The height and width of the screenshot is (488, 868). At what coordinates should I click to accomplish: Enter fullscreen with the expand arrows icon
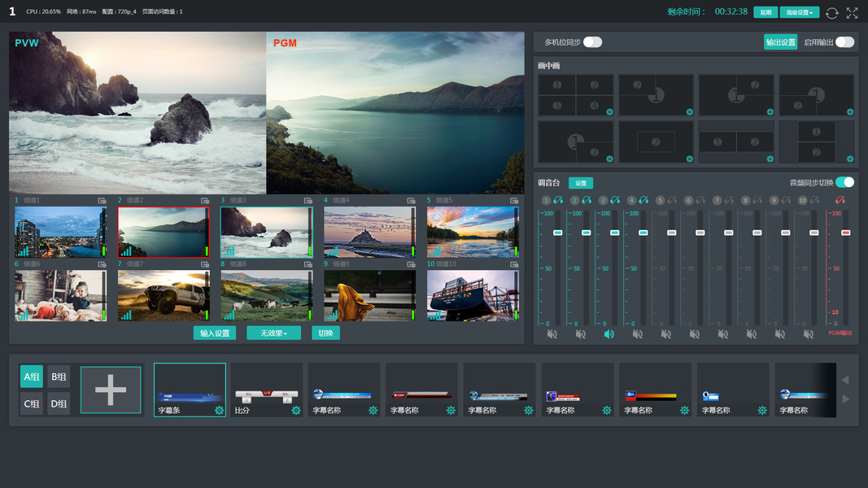point(852,13)
